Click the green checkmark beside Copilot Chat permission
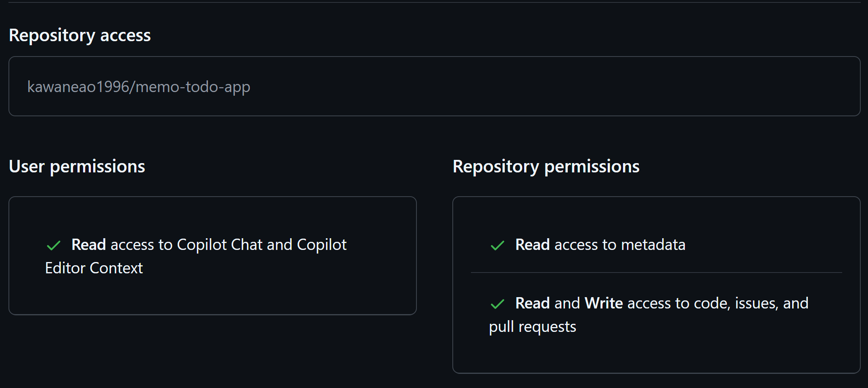This screenshot has height=388, width=868. [x=53, y=245]
